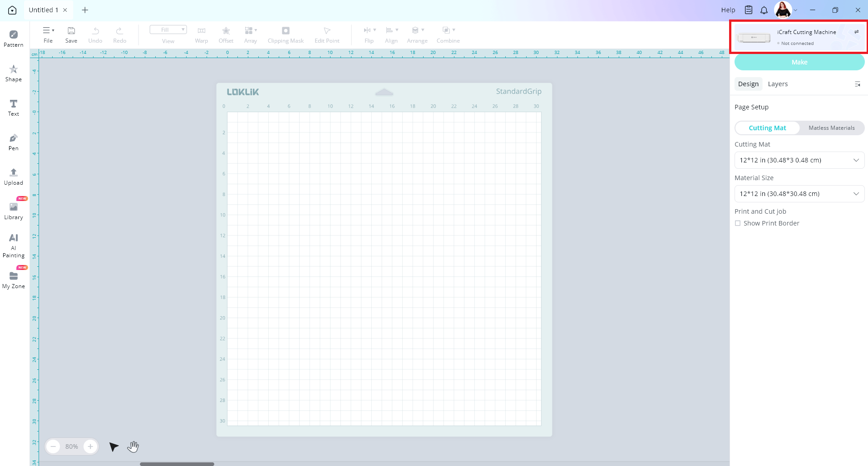Select the Shape tool

pos(14,73)
